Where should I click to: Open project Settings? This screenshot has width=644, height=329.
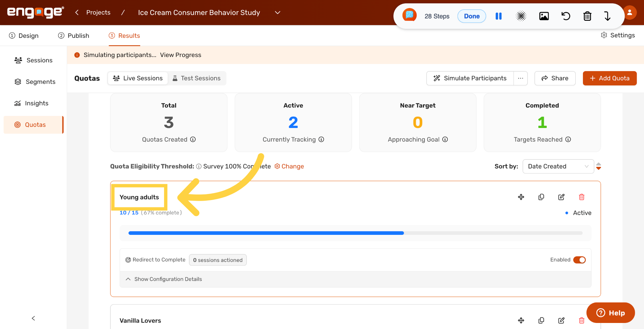618,35
